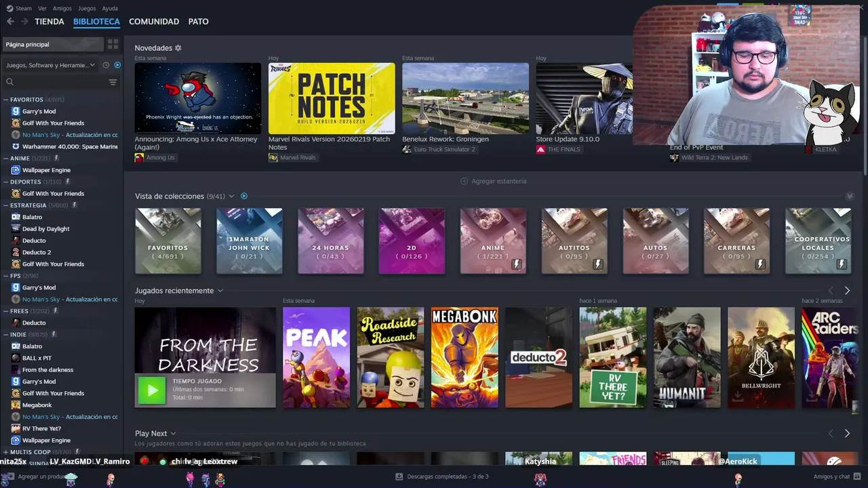Open the BIBLIOTECA tab
Image resolution: width=868 pixels, height=488 pixels.
96,22
